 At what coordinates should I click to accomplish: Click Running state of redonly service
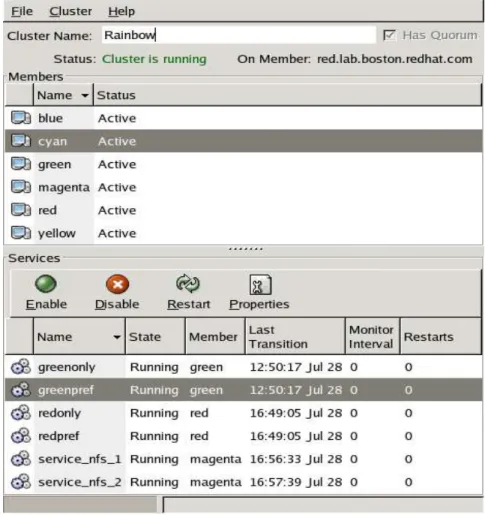[x=154, y=413]
